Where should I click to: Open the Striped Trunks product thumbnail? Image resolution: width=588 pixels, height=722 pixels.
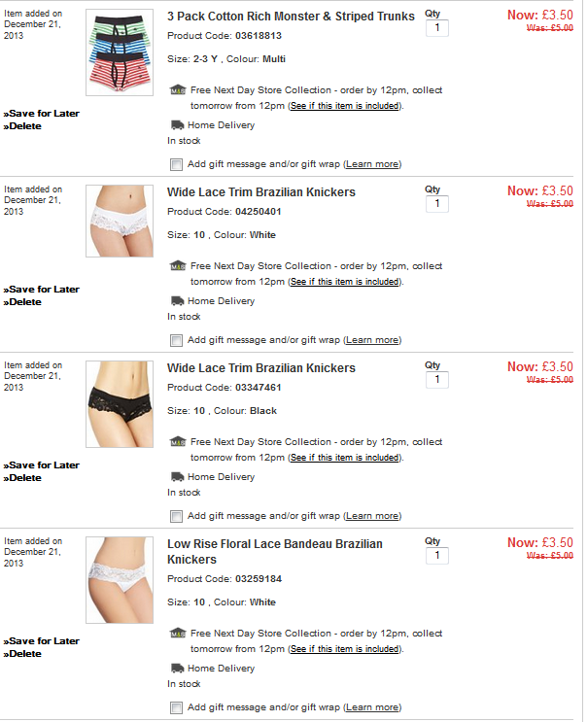click(x=120, y=52)
